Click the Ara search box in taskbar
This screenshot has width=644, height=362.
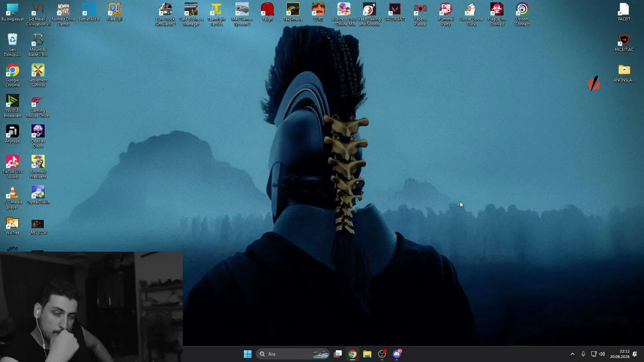point(294,354)
